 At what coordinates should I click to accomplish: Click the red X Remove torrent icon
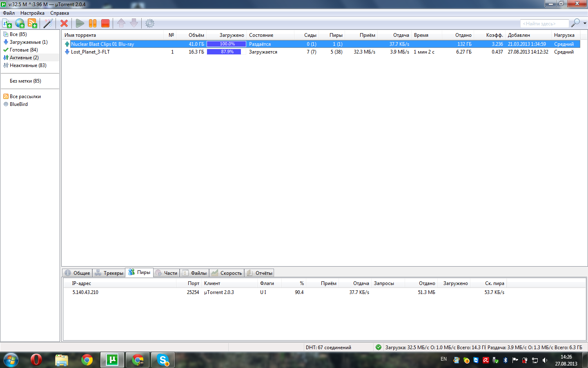point(64,23)
